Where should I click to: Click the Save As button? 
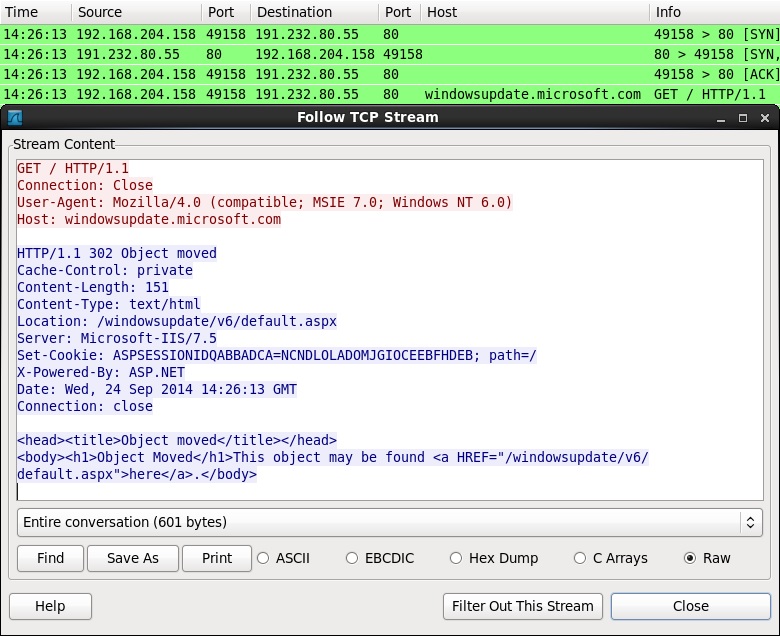[133, 558]
